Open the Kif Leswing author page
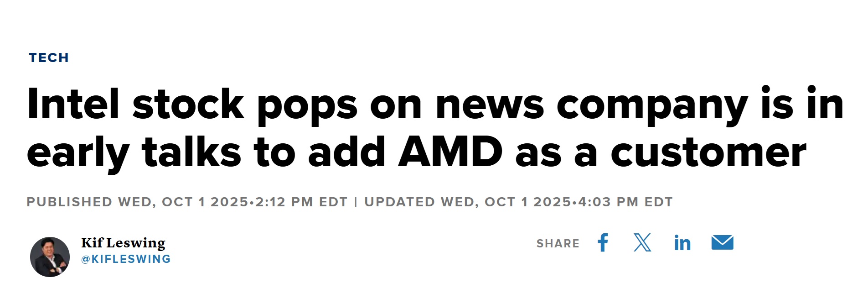This screenshot has height=304, width=868. (123, 243)
